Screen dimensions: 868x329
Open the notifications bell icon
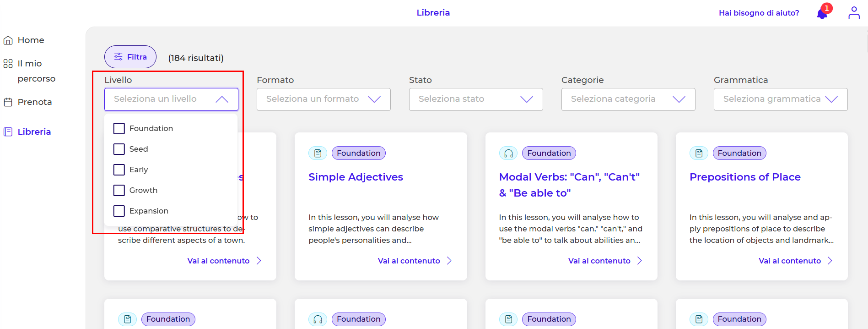pyautogui.click(x=822, y=13)
